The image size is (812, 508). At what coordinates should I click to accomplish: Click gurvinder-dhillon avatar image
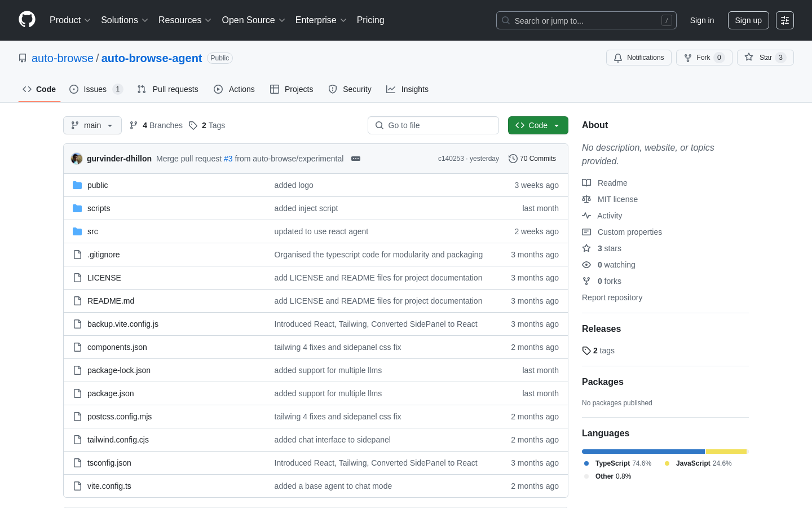click(x=77, y=159)
